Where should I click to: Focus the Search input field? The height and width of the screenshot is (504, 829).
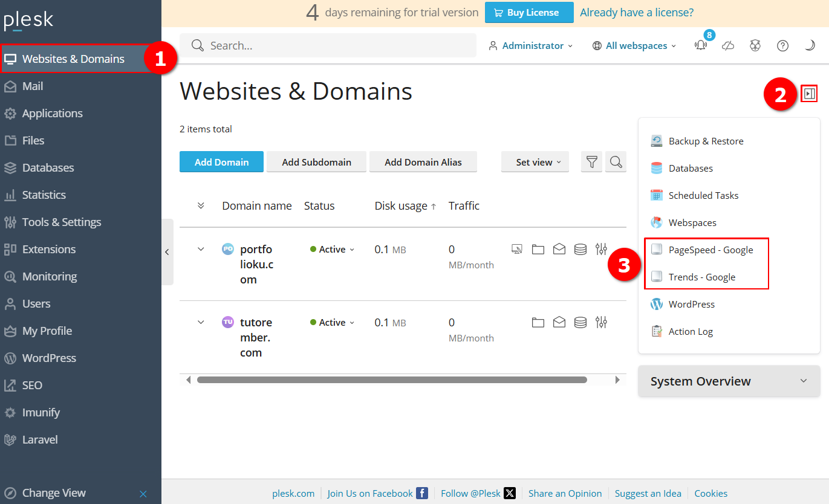[328, 45]
